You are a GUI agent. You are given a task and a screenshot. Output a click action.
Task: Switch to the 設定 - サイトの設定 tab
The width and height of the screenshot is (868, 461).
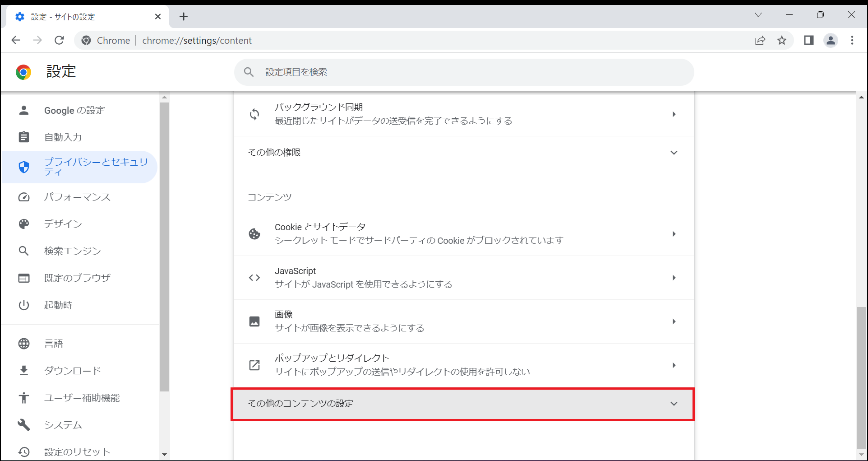point(81,16)
